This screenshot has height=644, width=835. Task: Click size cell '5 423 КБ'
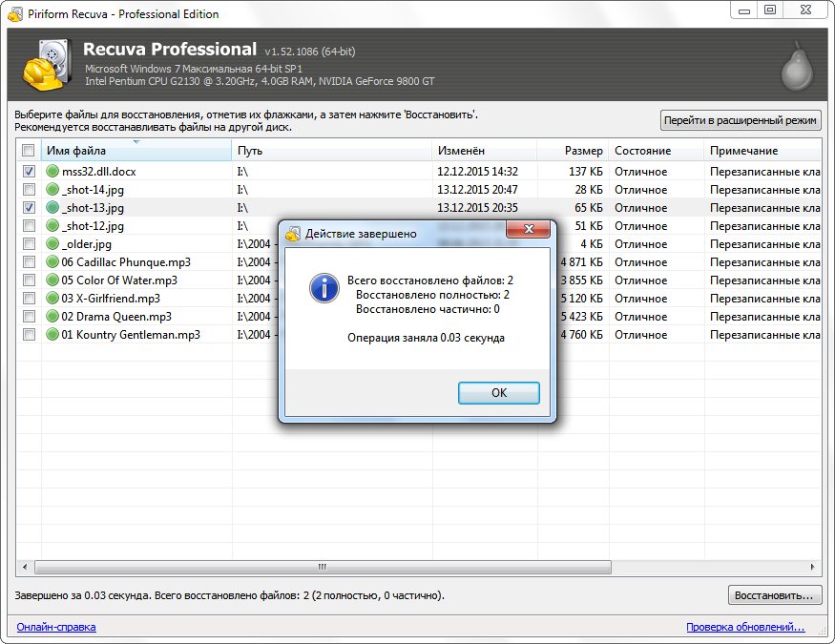pos(581,316)
